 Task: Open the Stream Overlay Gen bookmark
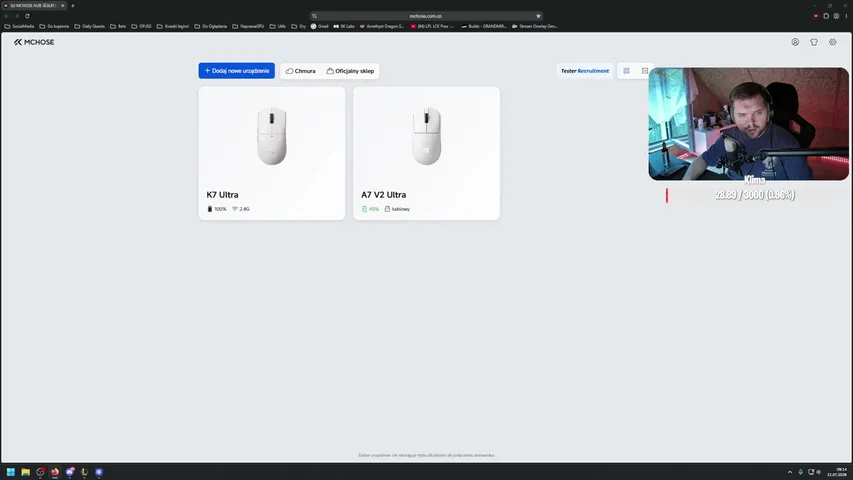[535, 26]
